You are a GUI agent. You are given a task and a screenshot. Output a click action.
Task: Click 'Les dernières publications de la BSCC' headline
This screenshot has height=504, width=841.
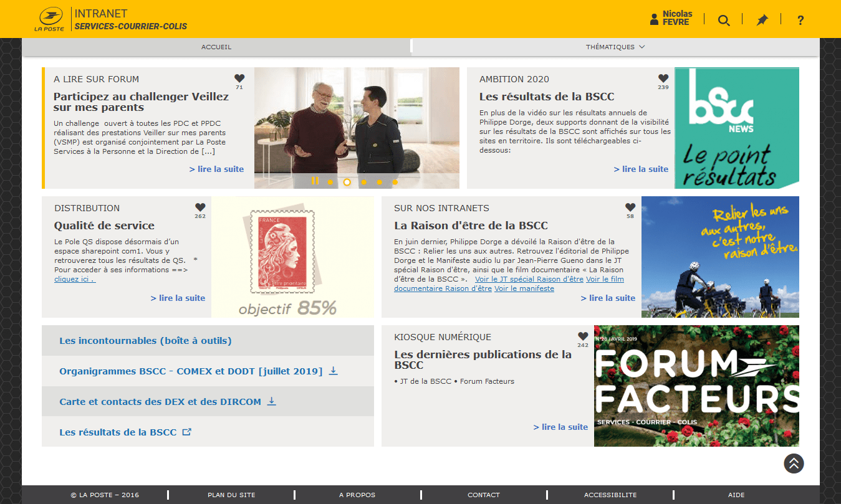coord(483,359)
